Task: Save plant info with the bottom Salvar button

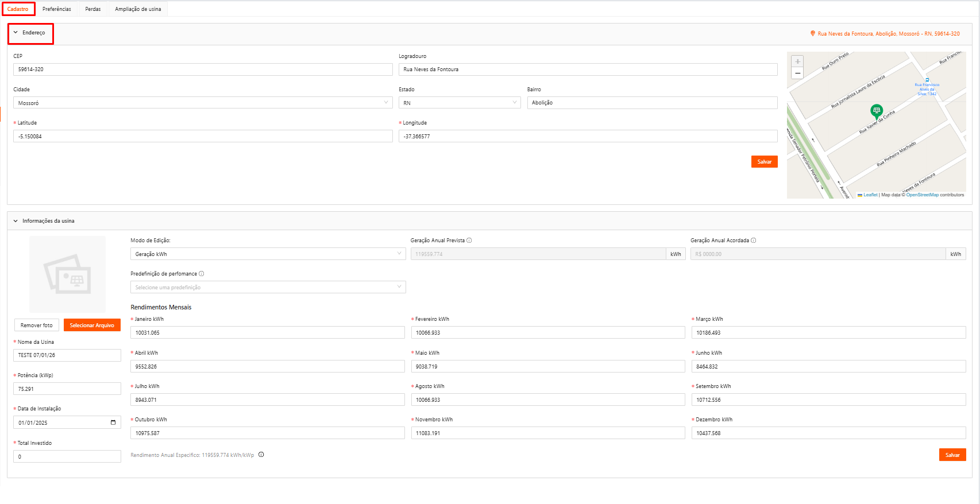Action: coord(952,455)
